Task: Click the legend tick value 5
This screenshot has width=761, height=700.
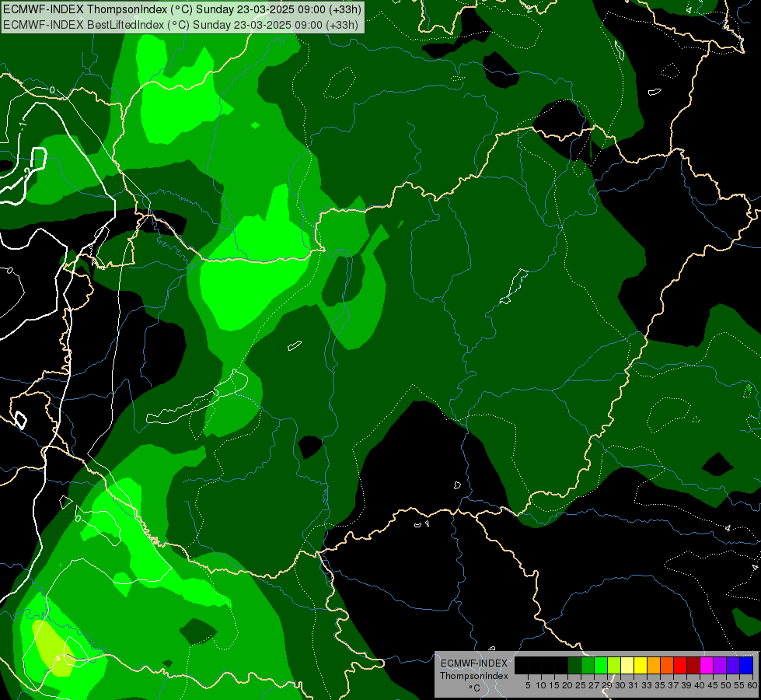Action: coord(528,685)
